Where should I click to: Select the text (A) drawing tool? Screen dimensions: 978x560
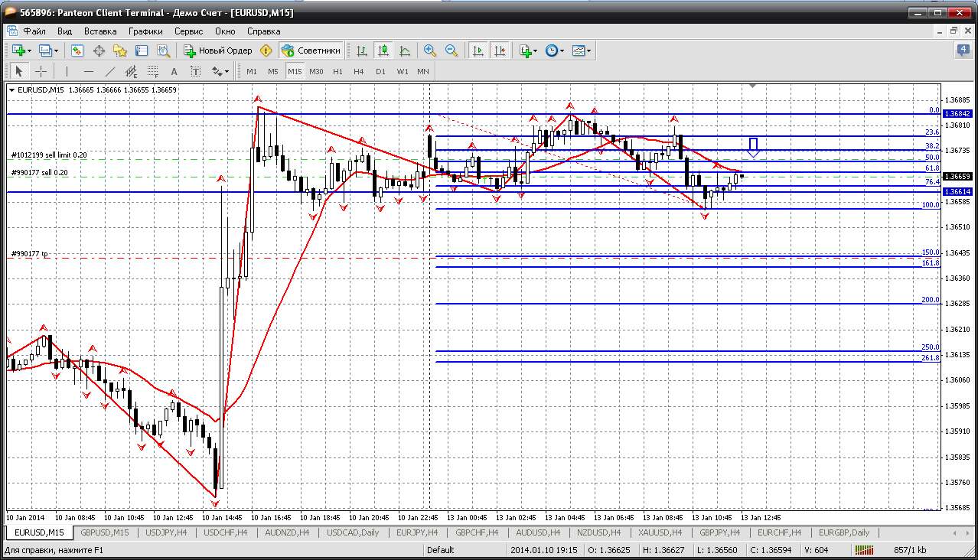point(174,71)
